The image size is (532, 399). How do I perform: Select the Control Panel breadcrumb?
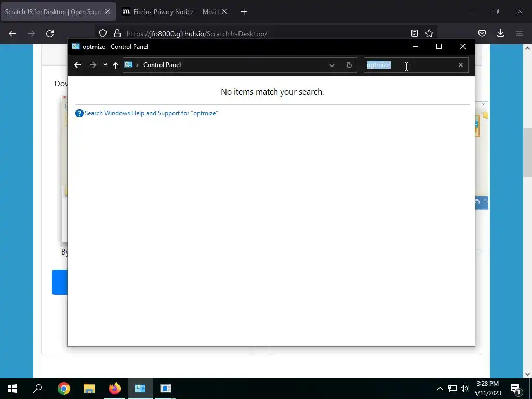(162, 65)
